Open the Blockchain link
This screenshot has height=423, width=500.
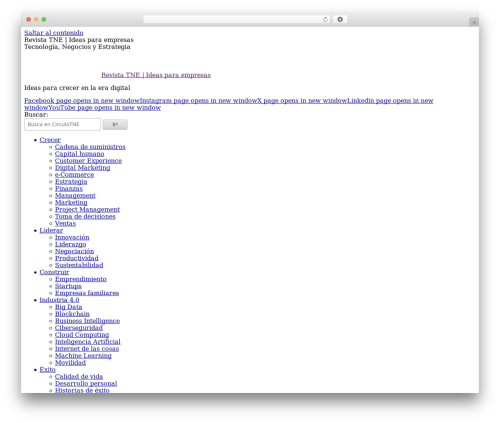[72, 314]
